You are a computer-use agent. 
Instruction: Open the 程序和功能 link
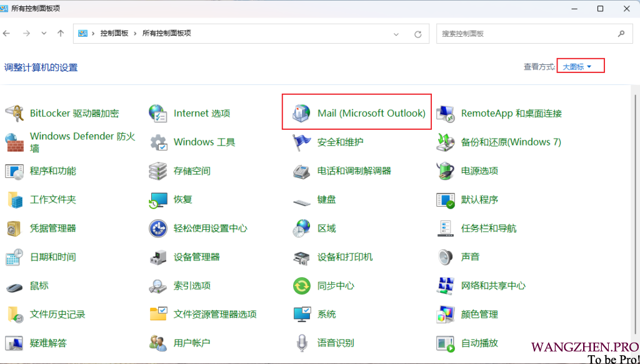tap(53, 171)
